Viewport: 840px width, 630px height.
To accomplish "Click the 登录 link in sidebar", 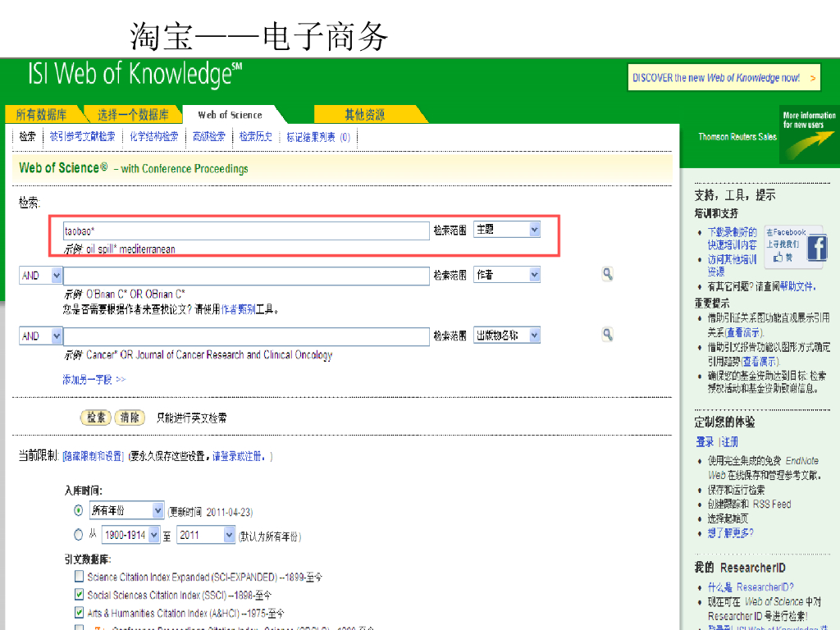I will coord(705,442).
